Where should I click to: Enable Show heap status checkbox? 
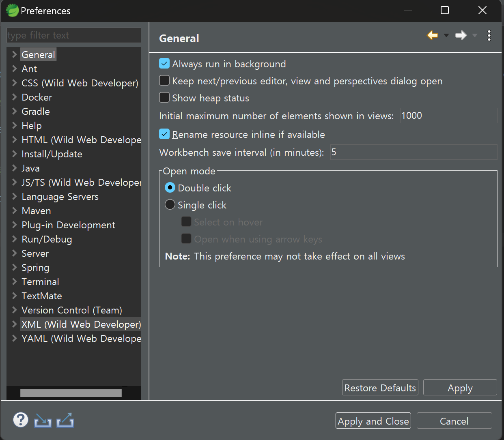(x=164, y=98)
